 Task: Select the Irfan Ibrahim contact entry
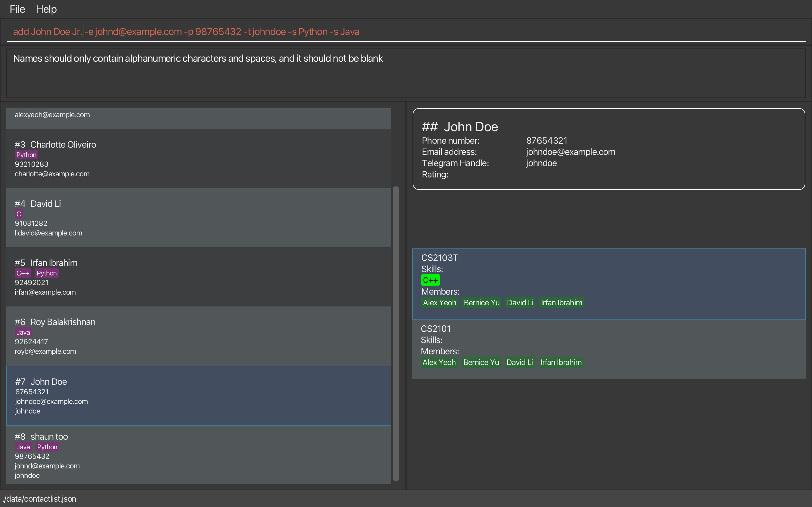199,277
